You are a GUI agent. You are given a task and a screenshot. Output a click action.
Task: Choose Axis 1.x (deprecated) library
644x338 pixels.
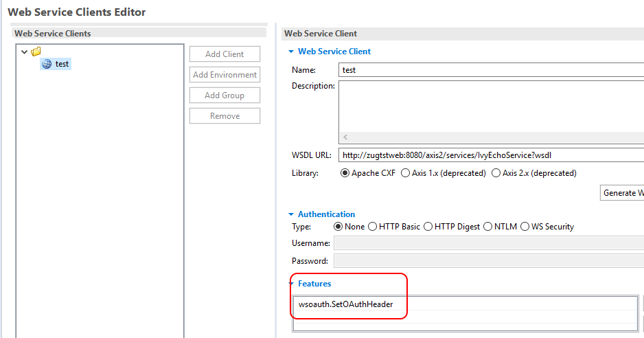point(406,173)
